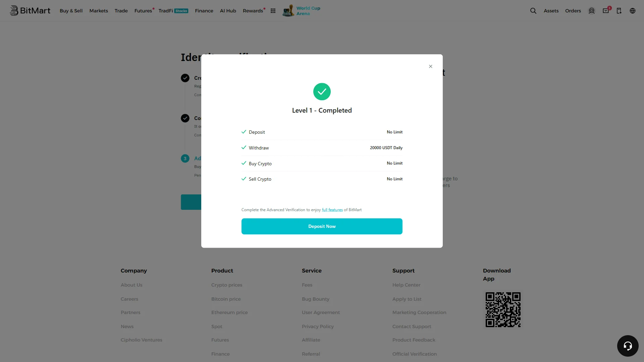Follow the full features link

(x=332, y=210)
